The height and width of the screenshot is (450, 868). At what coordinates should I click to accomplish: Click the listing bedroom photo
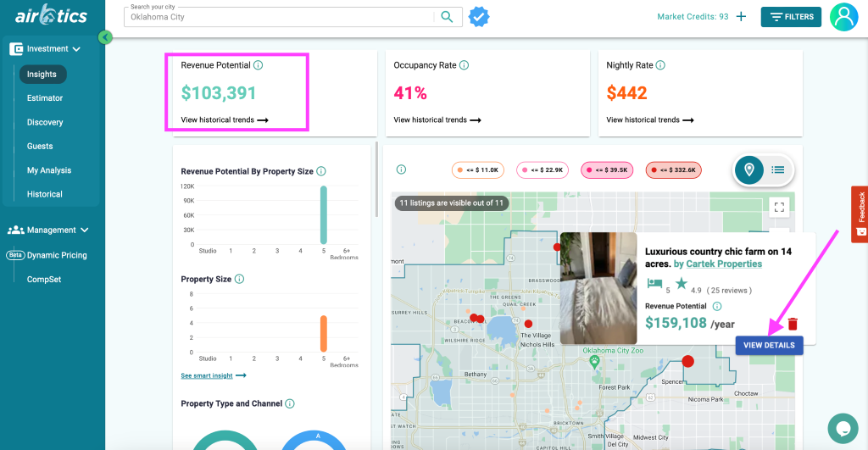point(598,288)
